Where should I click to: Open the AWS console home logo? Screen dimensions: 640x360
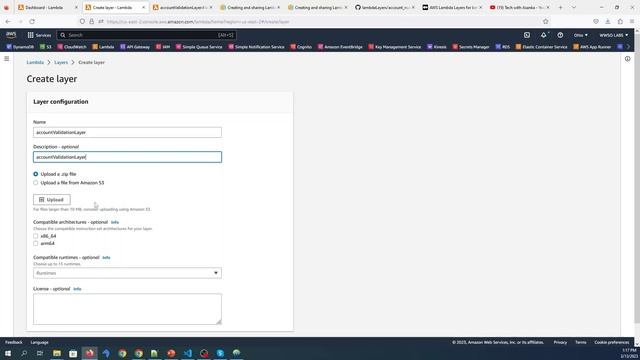pos(11,35)
